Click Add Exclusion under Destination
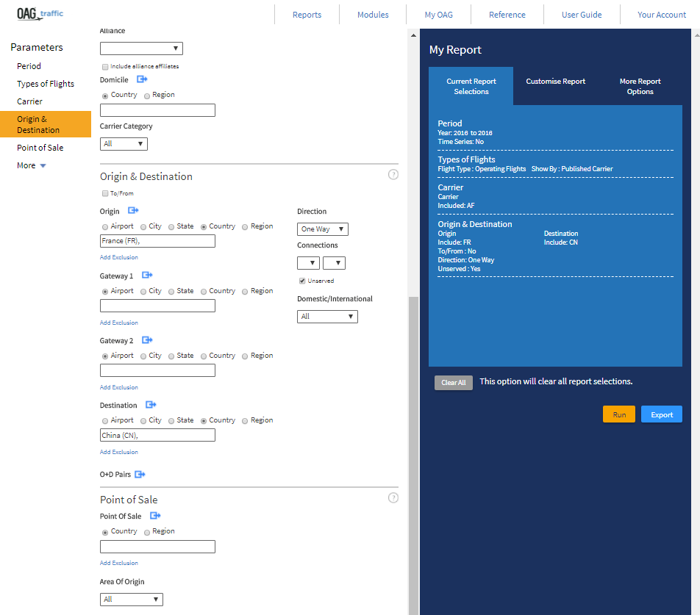700x615 pixels. pos(119,452)
